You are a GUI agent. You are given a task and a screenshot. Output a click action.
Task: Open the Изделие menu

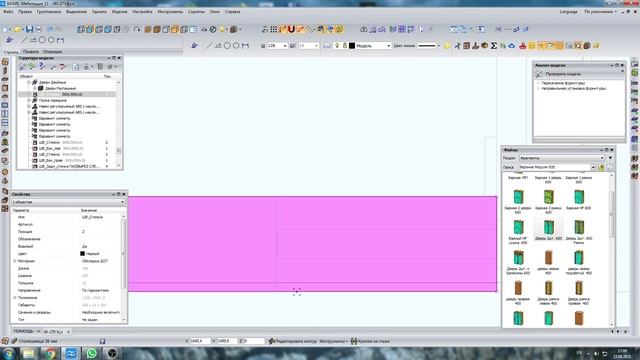119,12
